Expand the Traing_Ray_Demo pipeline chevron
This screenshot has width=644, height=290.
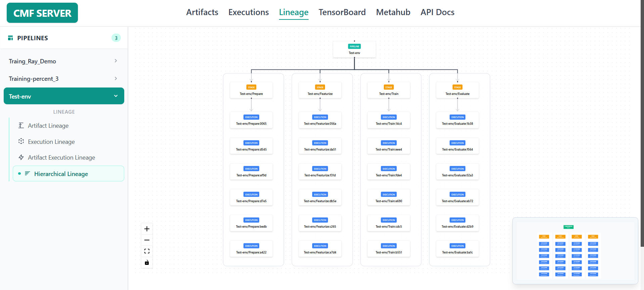pos(116,61)
